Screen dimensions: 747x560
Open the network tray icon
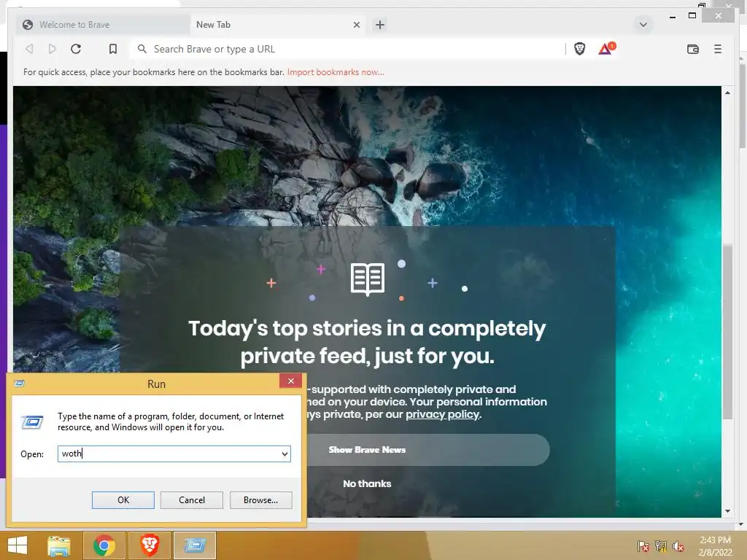[661, 546]
